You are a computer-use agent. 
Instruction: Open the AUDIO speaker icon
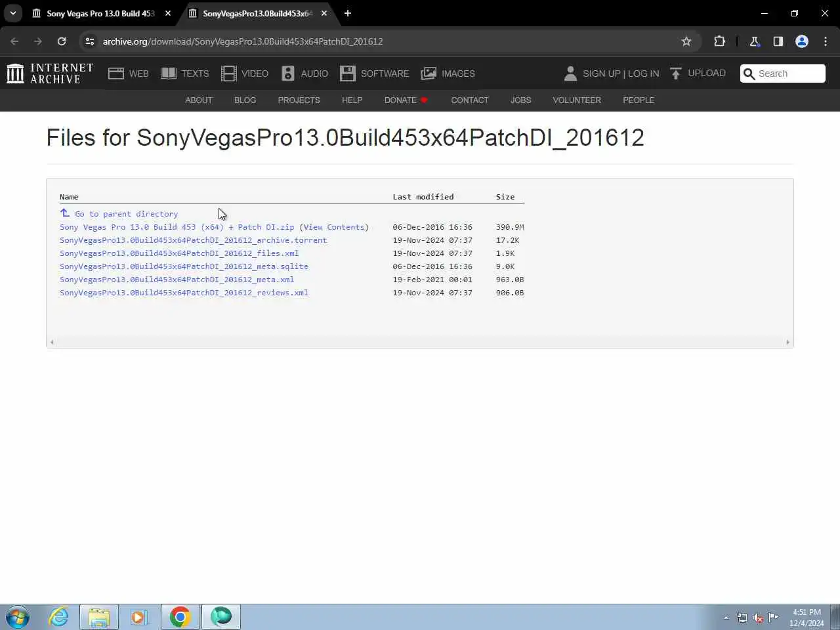click(x=288, y=73)
